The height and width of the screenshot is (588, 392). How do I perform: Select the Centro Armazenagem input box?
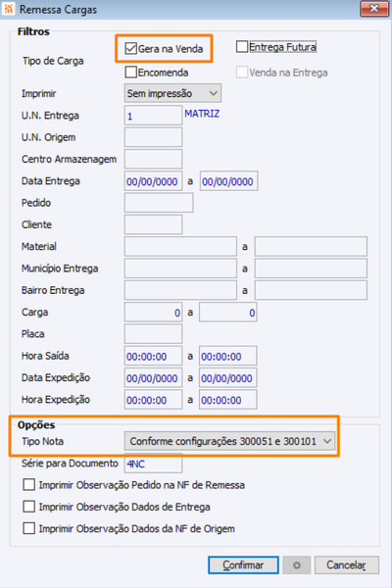point(153,159)
